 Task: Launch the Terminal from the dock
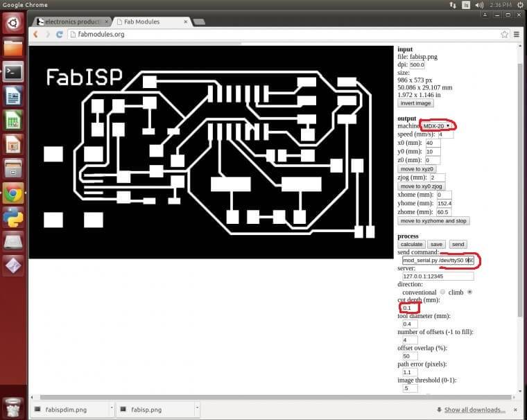[x=13, y=71]
